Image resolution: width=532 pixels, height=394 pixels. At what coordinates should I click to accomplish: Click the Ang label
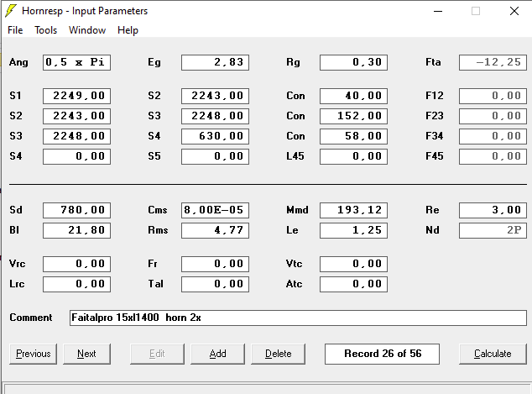click(x=18, y=62)
